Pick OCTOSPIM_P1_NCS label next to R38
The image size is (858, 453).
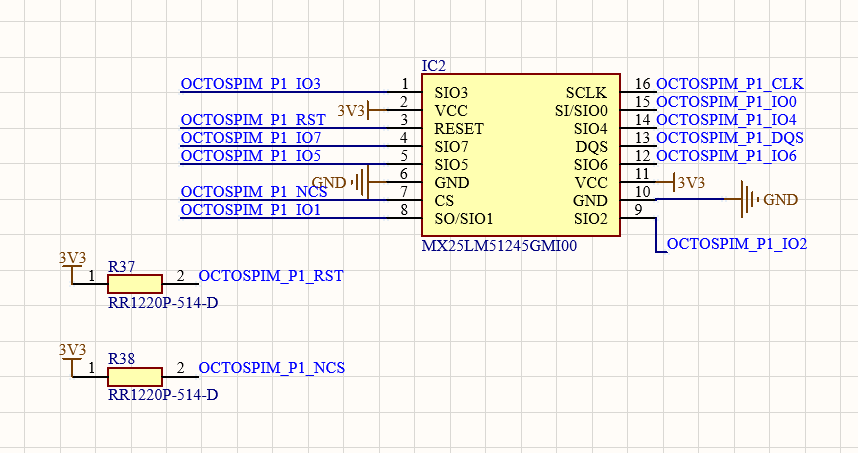tap(271, 368)
